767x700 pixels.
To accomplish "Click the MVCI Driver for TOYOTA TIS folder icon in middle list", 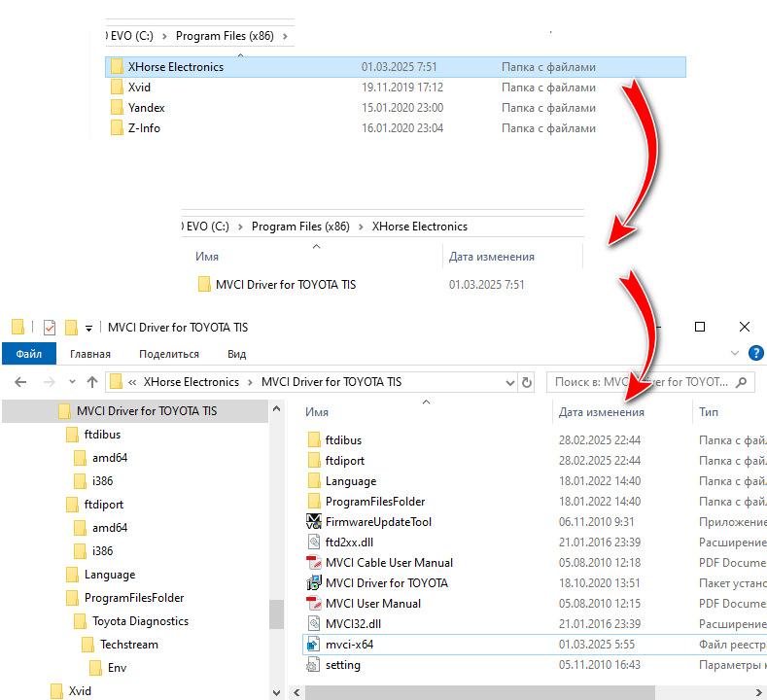I will [x=204, y=284].
